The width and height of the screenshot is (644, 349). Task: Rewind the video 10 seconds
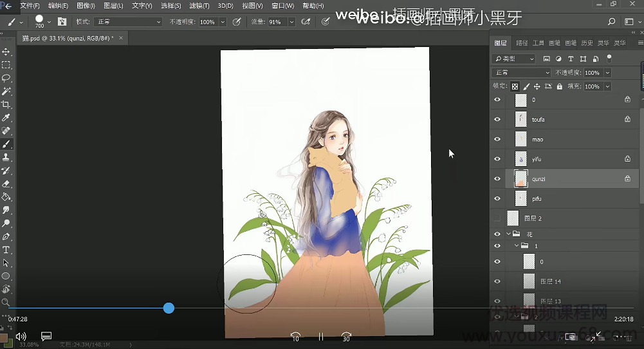295,336
